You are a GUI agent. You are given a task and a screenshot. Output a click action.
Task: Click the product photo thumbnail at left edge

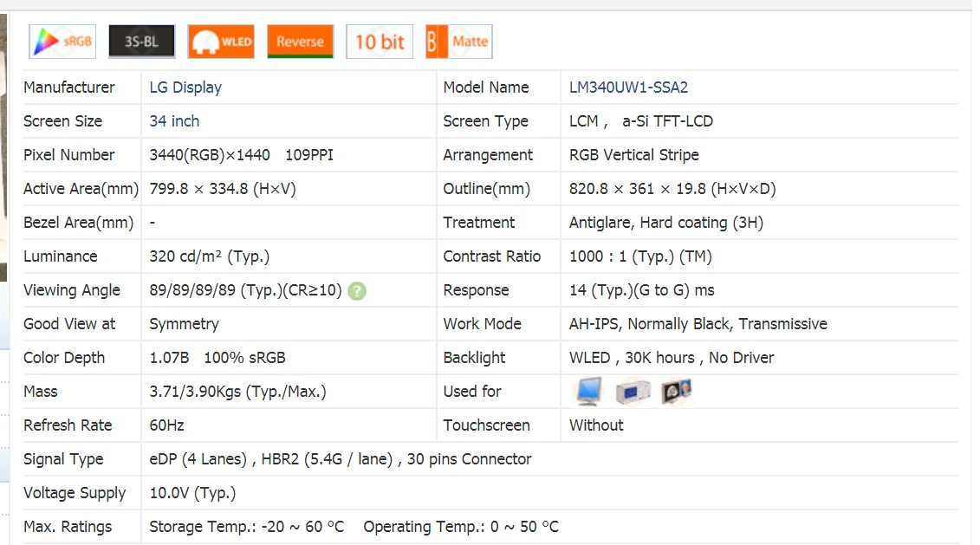pos(3,147)
